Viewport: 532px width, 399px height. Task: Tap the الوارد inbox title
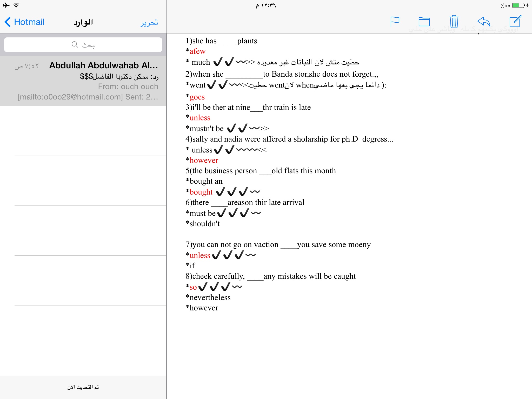83,22
